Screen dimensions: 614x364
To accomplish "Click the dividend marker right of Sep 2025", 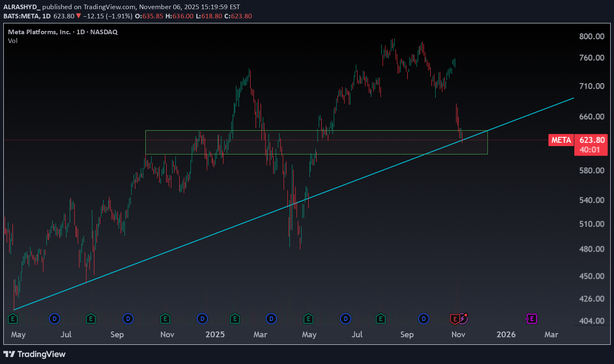I will [x=424, y=319].
